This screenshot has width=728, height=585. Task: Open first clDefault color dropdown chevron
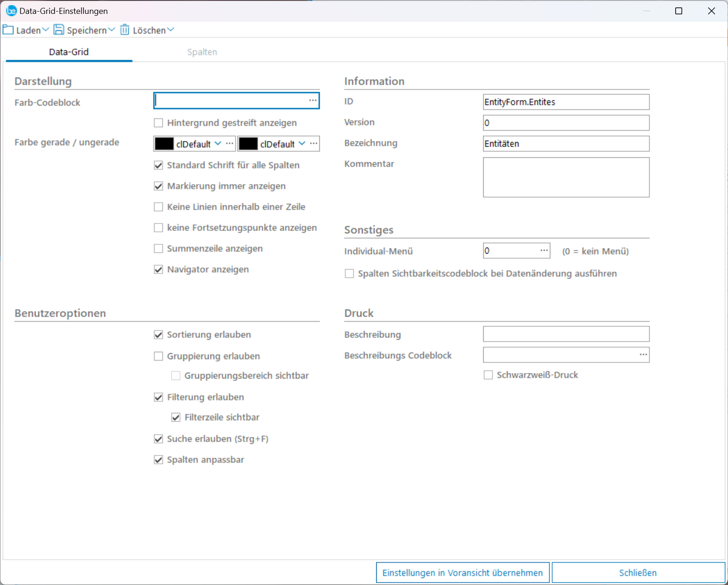pos(218,143)
